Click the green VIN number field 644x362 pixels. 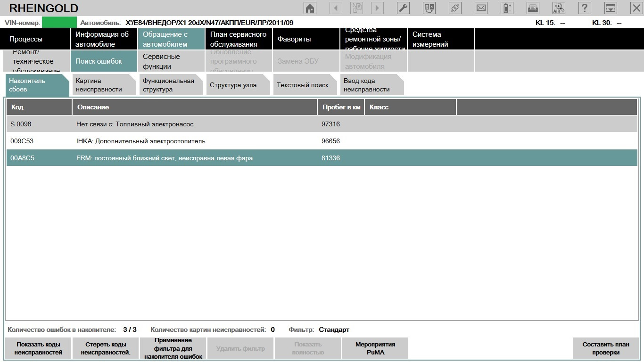[x=59, y=22]
